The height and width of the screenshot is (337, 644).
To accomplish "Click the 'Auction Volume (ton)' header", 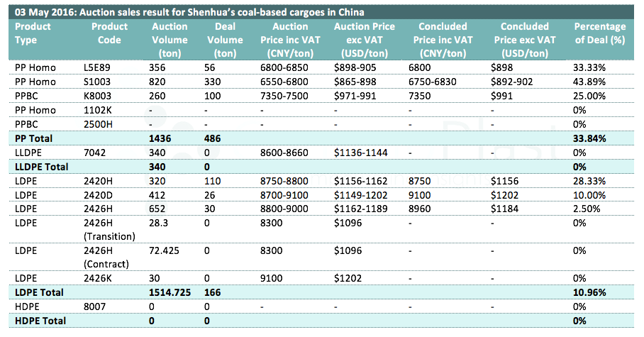I will pos(170,40).
